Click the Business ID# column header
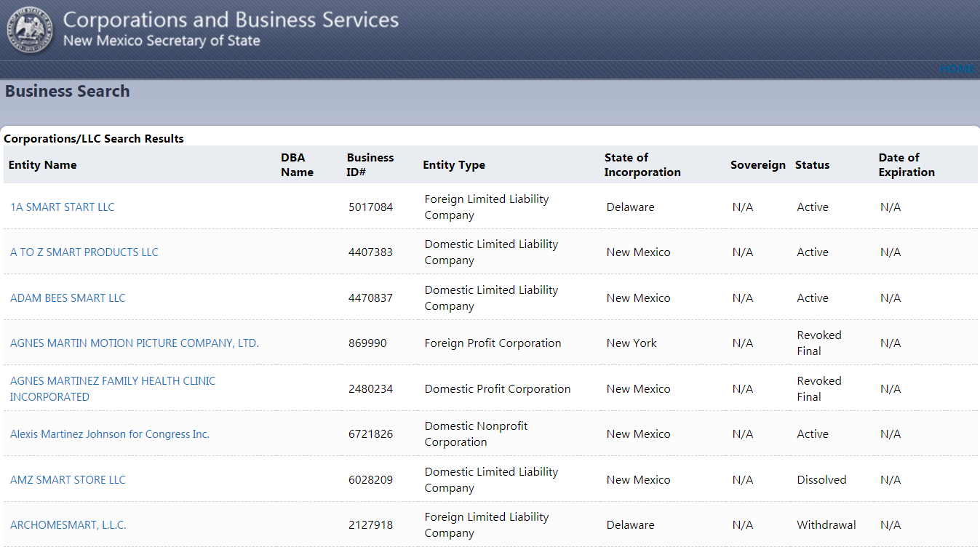980x547 pixels. (370, 165)
